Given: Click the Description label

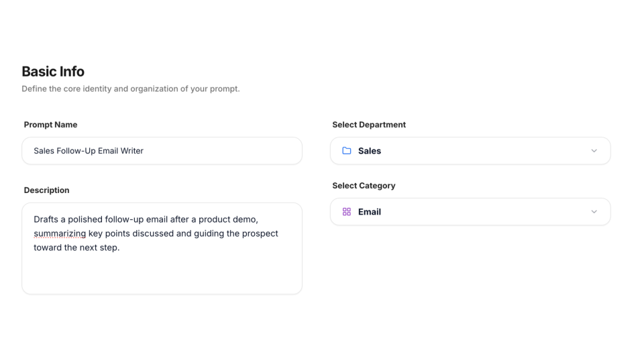Looking at the screenshot, I should 46,190.
